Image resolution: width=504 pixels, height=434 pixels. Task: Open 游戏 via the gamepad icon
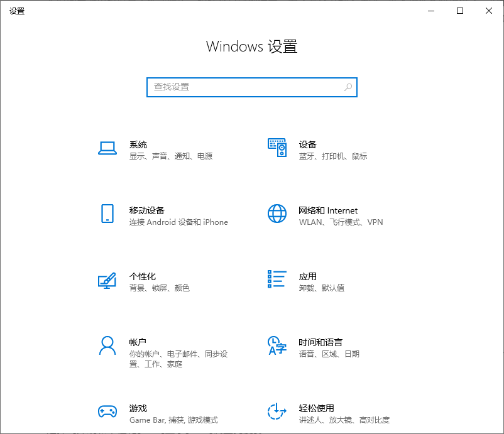(x=107, y=412)
